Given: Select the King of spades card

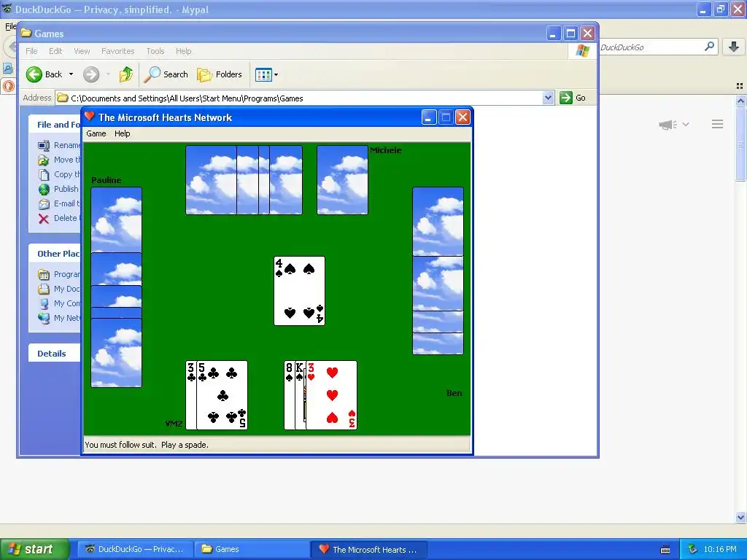Looking at the screenshot, I should [300, 395].
